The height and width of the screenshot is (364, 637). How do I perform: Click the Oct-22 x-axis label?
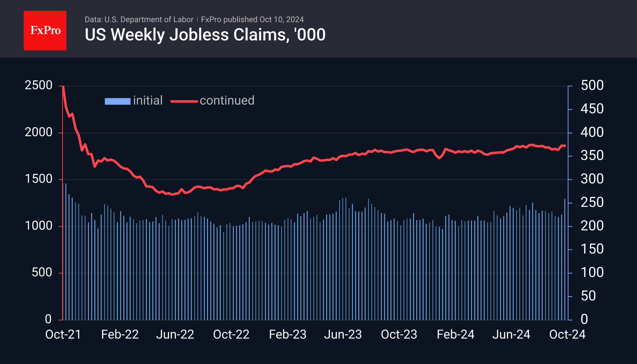231,334
